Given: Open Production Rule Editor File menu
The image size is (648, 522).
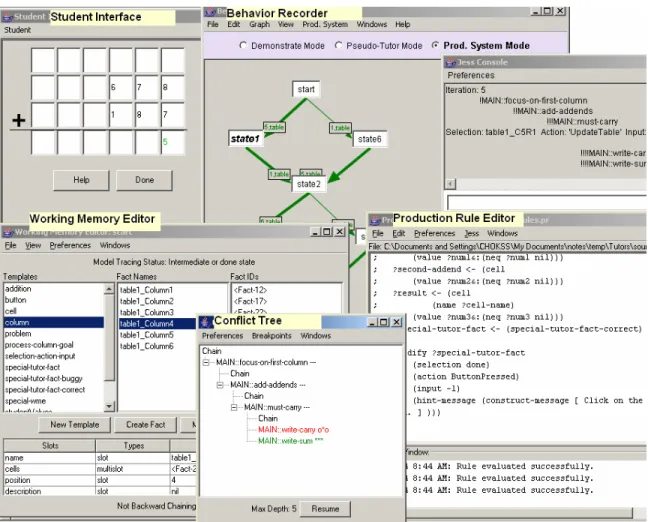Looking at the screenshot, I should [378, 234].
